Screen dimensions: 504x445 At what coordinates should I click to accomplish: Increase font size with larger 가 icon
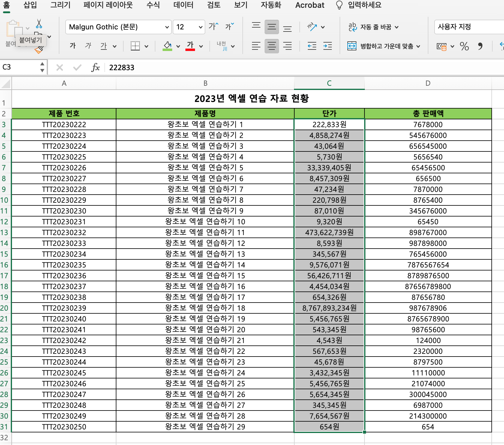[x=214, y=27]
